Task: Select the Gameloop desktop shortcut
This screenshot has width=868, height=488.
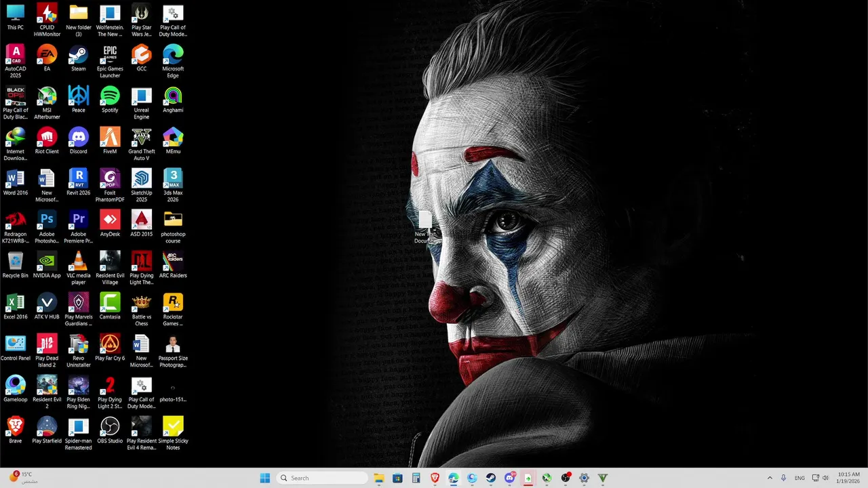Action: tap(15, 389)
